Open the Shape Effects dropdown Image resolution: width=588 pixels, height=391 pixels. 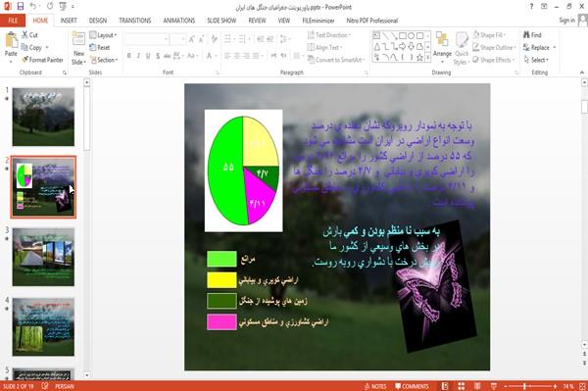494,60
